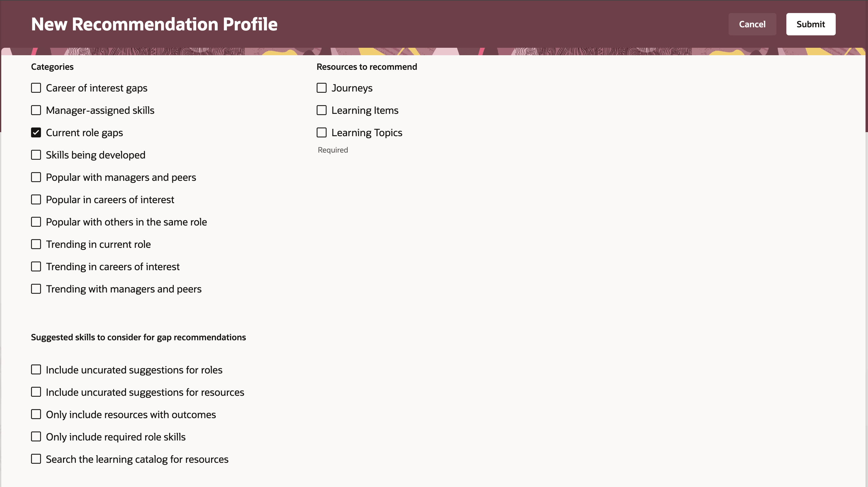
Task: Enable Career of interest gaps checkbox
Action: [36, 88]
